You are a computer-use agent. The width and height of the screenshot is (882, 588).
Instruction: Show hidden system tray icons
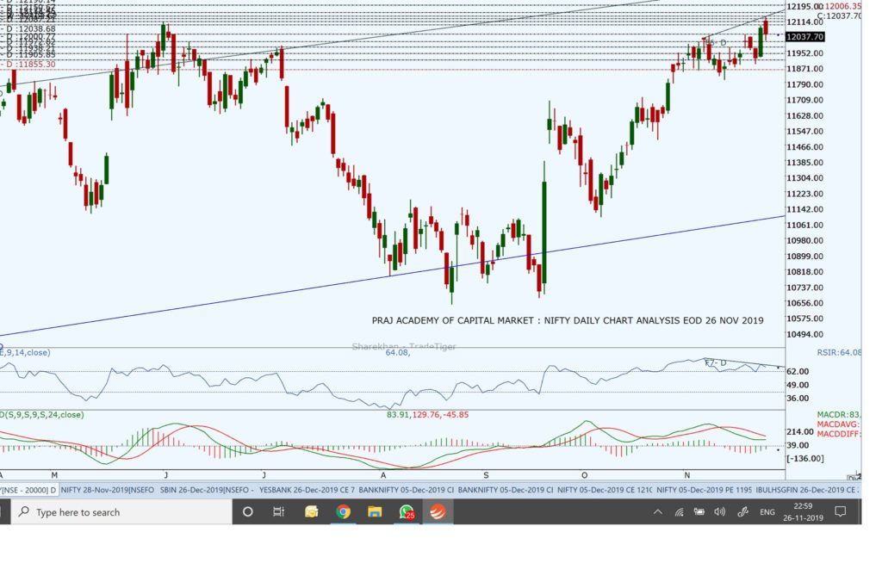(657, 512)
